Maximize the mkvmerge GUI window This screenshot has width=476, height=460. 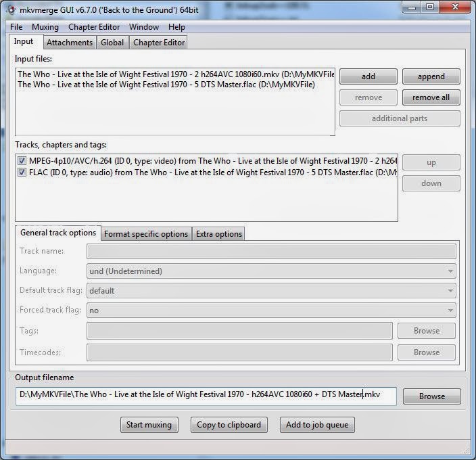click(x=430, y=7)
